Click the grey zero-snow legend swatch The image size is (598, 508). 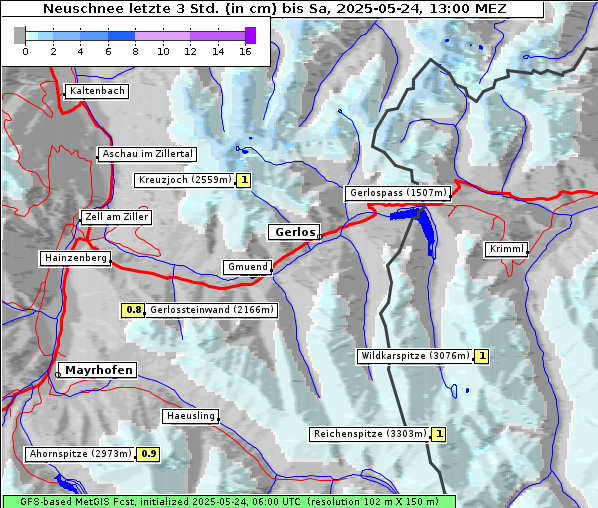[19, 35]
